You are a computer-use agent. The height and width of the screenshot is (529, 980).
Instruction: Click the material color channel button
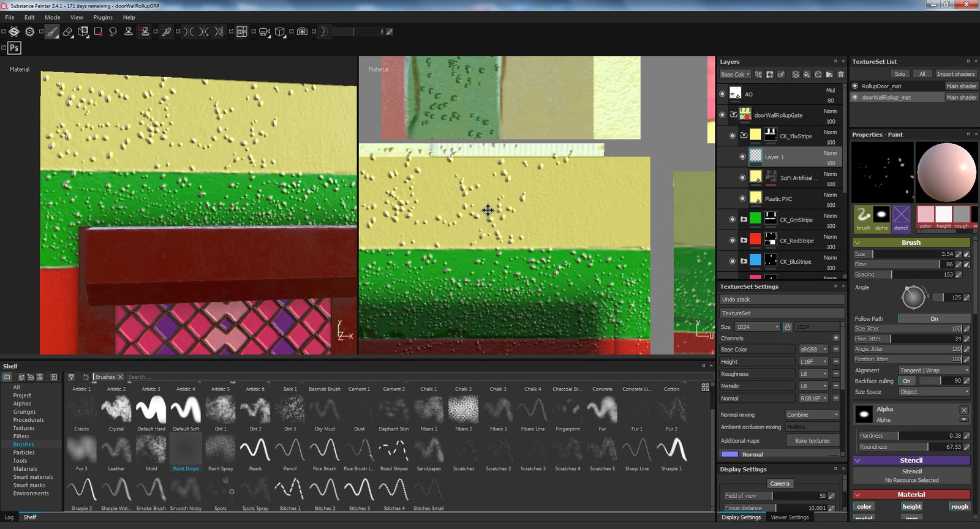pos(864,506)
